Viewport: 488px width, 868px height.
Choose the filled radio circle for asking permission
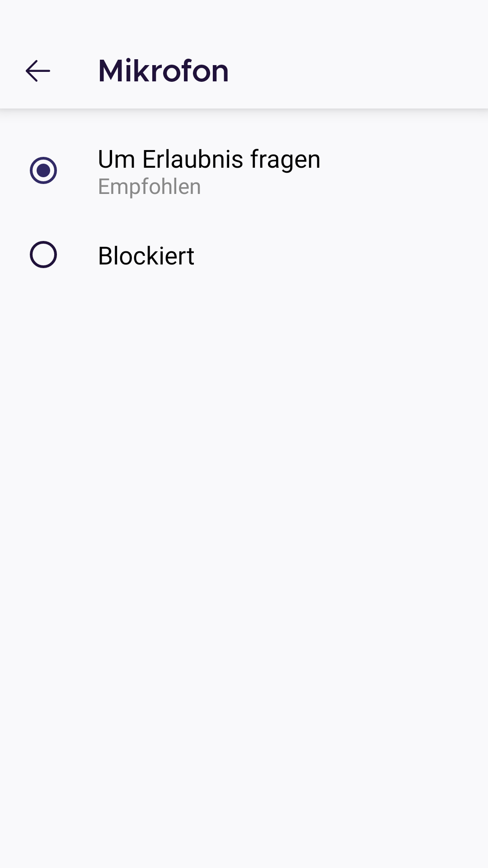click(x=43, y=170)
